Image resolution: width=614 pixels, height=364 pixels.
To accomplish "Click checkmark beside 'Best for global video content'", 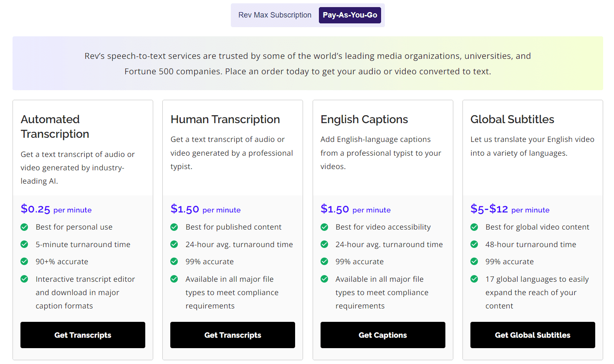I will tap(474, 227).
